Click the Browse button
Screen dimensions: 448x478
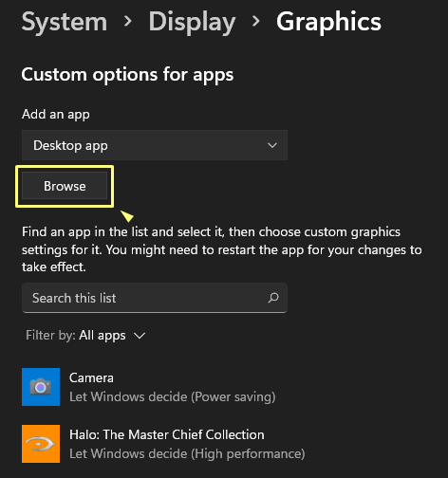[65, 186]
